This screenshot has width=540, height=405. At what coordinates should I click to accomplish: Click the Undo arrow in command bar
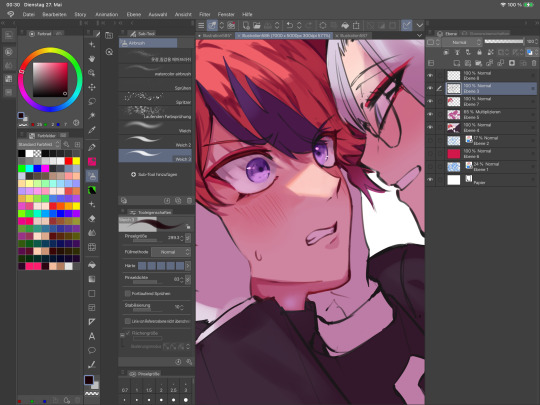coord(290,25)
